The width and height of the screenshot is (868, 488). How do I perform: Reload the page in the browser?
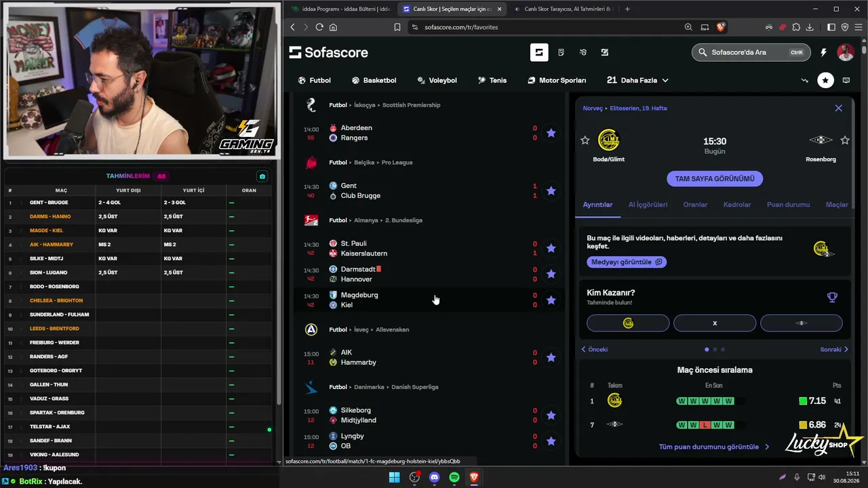click(x=319, y=27)
